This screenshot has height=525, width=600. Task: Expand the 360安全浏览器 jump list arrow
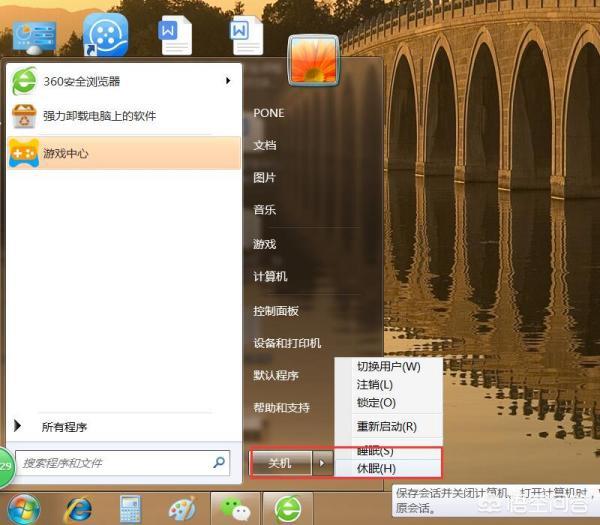tap(228, 81)
